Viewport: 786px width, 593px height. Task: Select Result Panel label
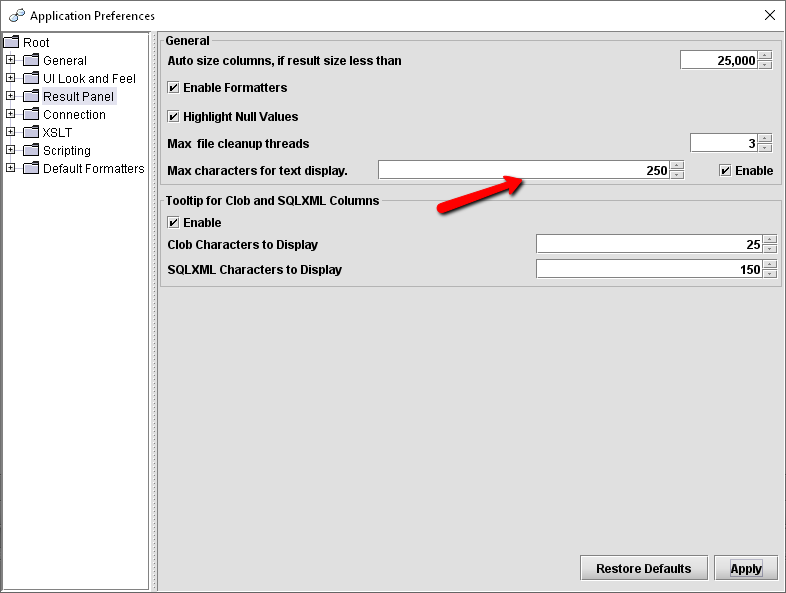pos(79,97)
